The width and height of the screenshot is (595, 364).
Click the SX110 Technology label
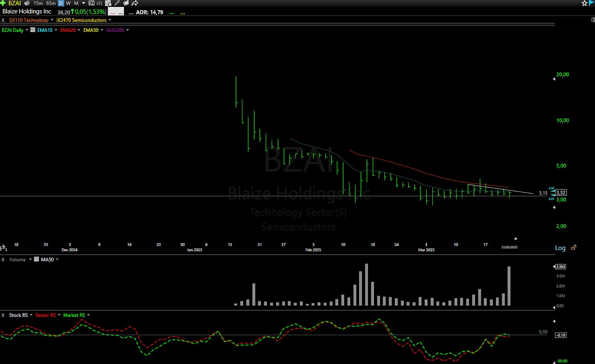[29, 20]
